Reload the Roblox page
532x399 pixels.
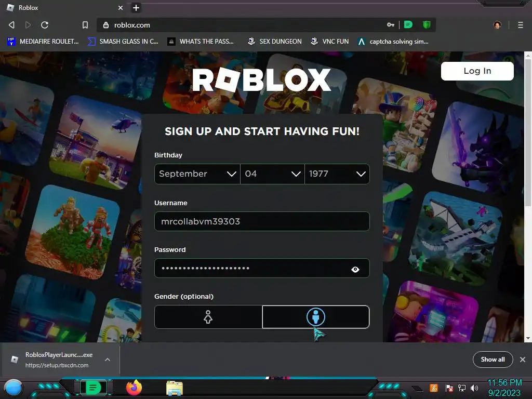tap(45, 25)
